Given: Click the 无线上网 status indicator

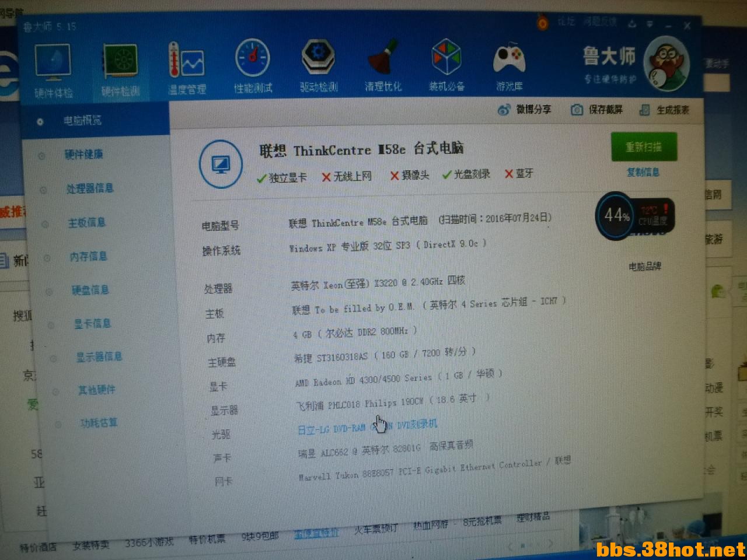Looking at the screenshot, I should coord(347,176).
